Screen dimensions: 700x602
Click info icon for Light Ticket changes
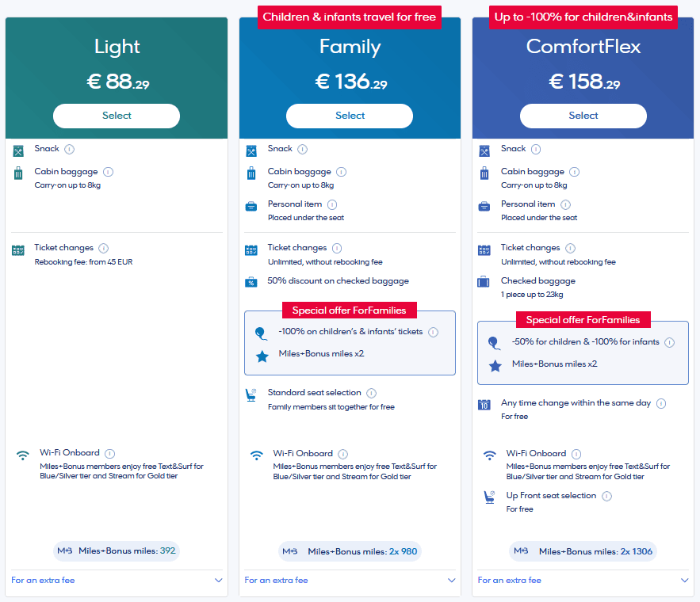[x=104, y=248]
